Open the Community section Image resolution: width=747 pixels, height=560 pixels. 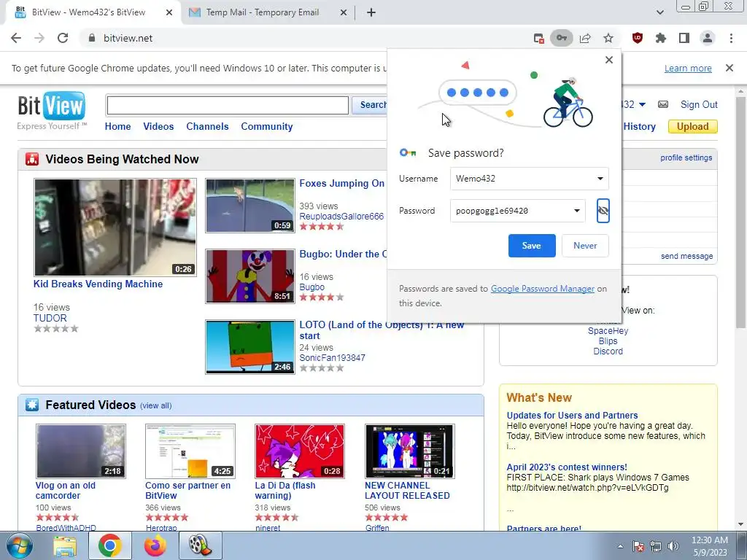[x=267, y=126]
